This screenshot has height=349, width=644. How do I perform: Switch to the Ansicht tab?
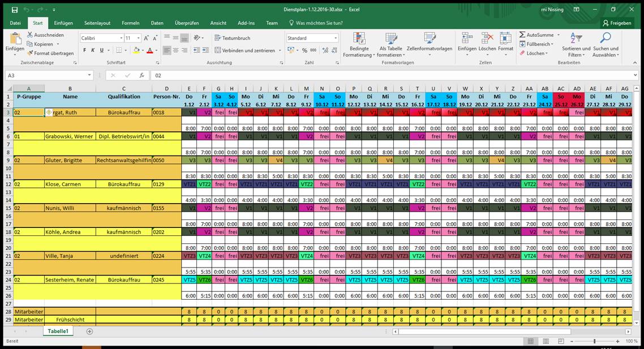click(x=218, y=23)
